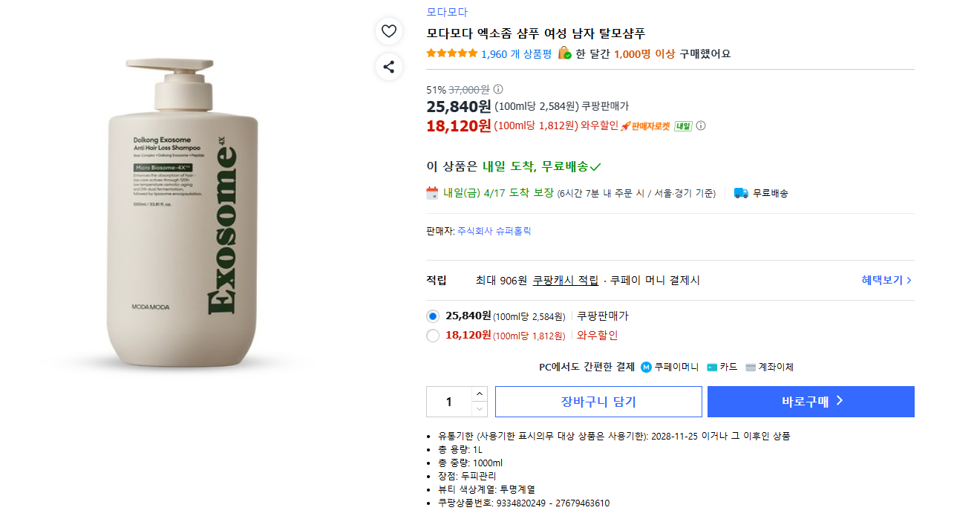Toggle the wishlist heart on the product

coord(389,31)
